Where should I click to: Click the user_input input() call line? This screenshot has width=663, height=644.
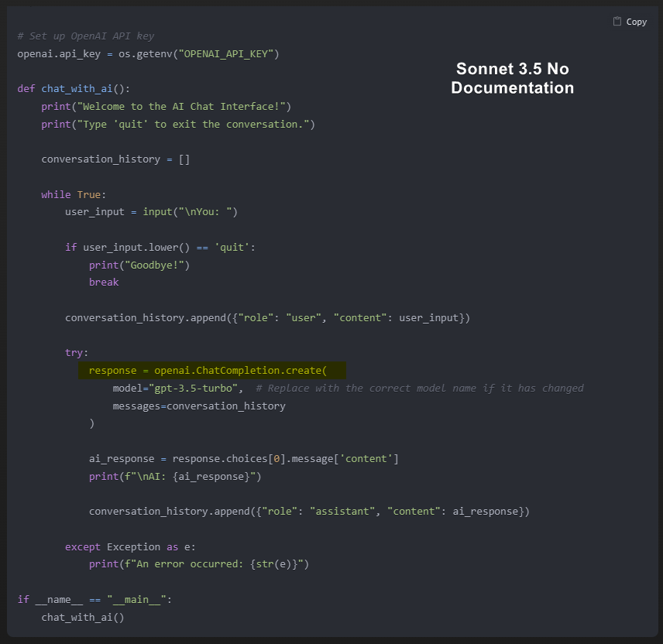[x=151, y=211]
